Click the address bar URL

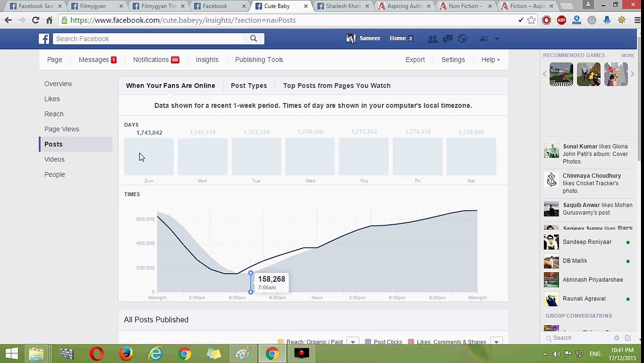tap(183, 20)
